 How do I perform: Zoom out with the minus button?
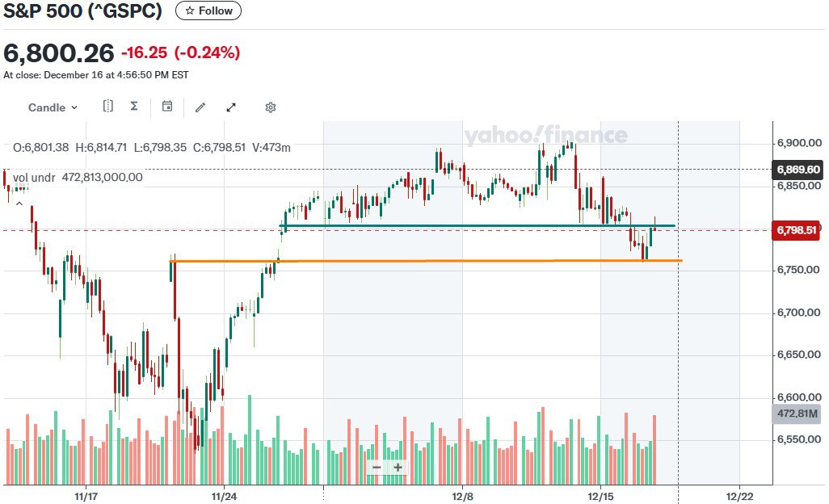377,467
